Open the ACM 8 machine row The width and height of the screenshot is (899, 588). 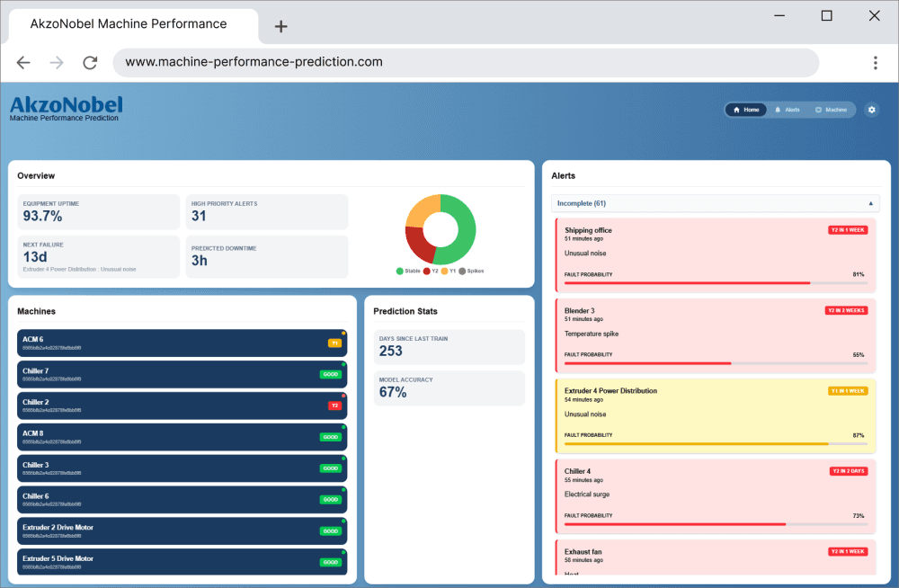[182, 437]
